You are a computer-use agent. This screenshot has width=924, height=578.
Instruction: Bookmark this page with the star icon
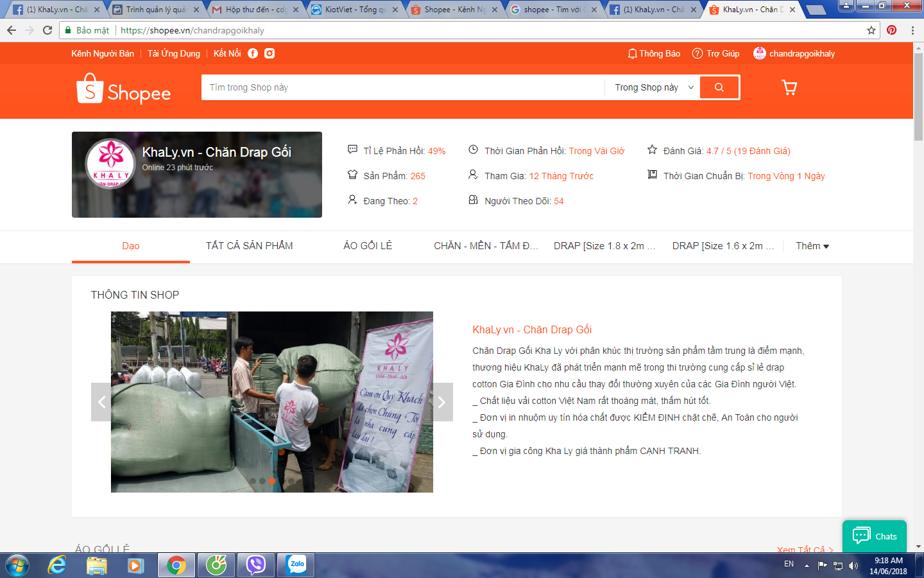(x=871, y=30)
